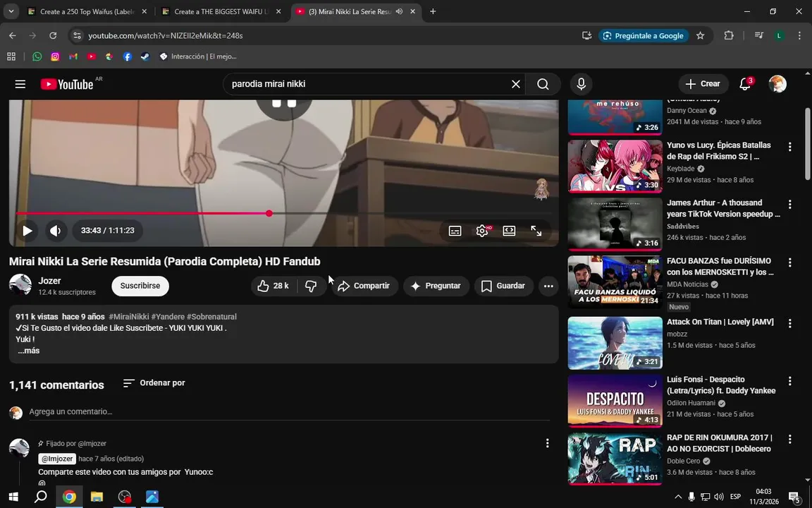
Task: Play the paused video
Action: (x=27, y=231)
